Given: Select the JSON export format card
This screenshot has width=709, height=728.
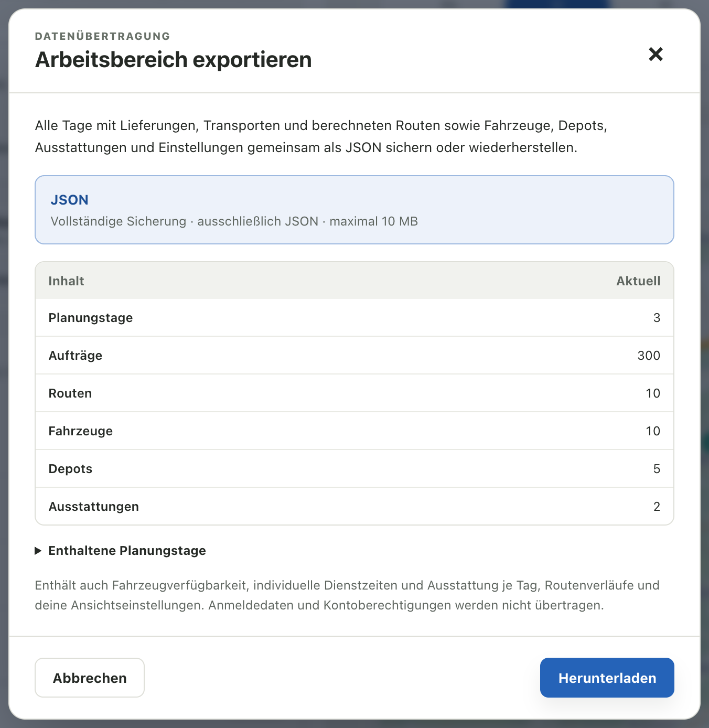Looking at the screenshot, I should (354, 210).
